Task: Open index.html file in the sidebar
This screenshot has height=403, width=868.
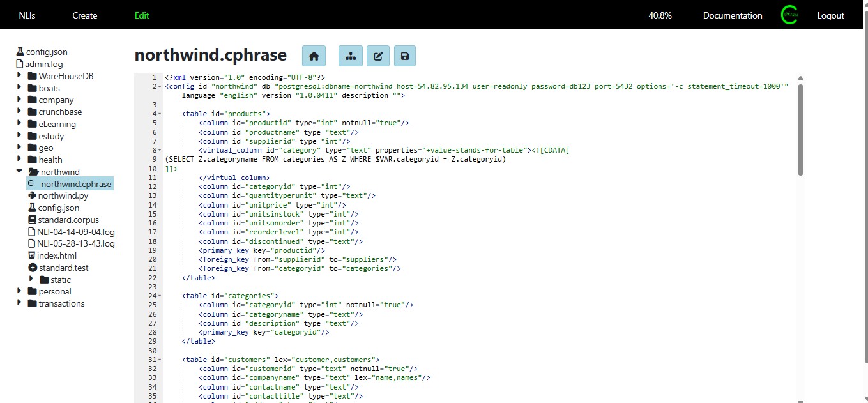Action: tap(57, 255)
